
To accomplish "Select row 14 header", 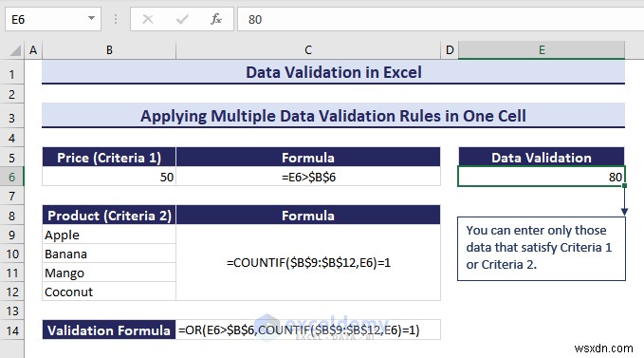I will [12, 330].
